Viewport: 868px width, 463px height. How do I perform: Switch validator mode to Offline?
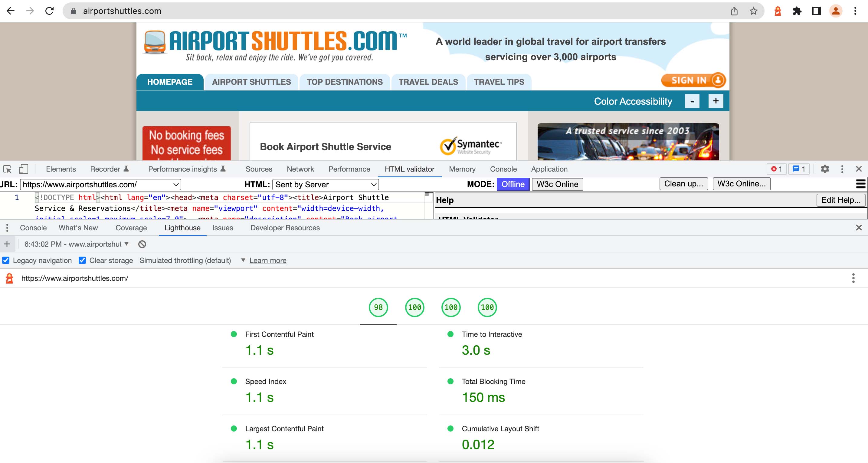pyautogui.click(x=513, y=184)
